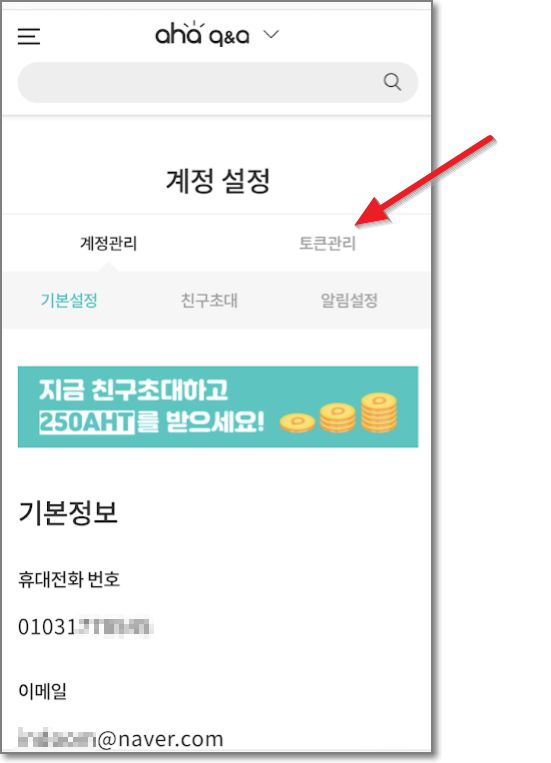Click the highlighted 250AHT text
Viewport: 551px width, 763px height.
coord(87,421)
